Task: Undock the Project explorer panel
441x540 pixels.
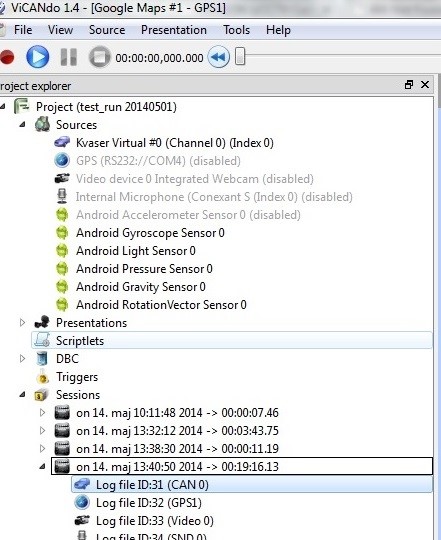Action: 409,85
